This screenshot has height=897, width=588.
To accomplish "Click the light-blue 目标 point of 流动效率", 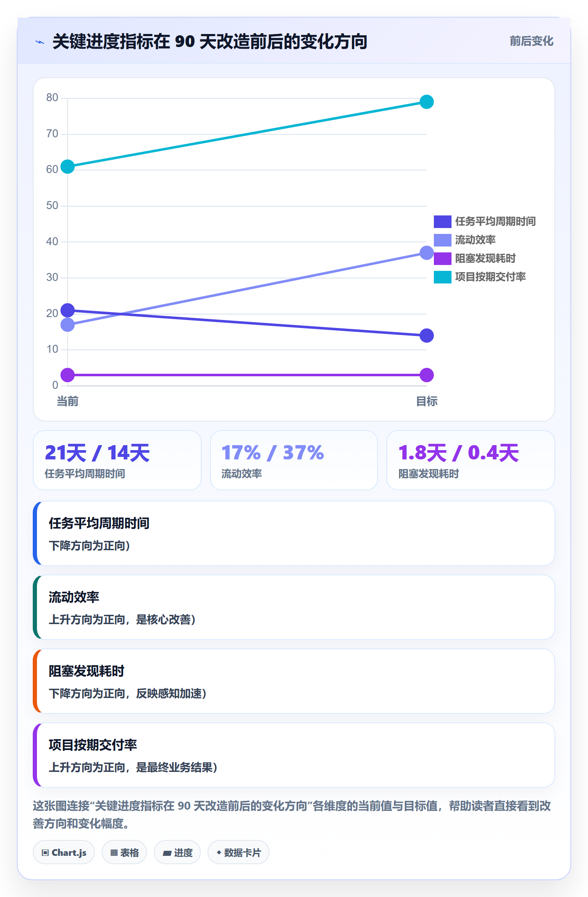I will point(427,252).
